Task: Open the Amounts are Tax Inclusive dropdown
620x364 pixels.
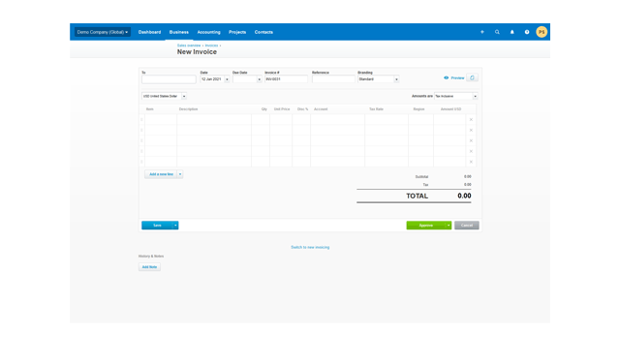Action: [476, 96]
